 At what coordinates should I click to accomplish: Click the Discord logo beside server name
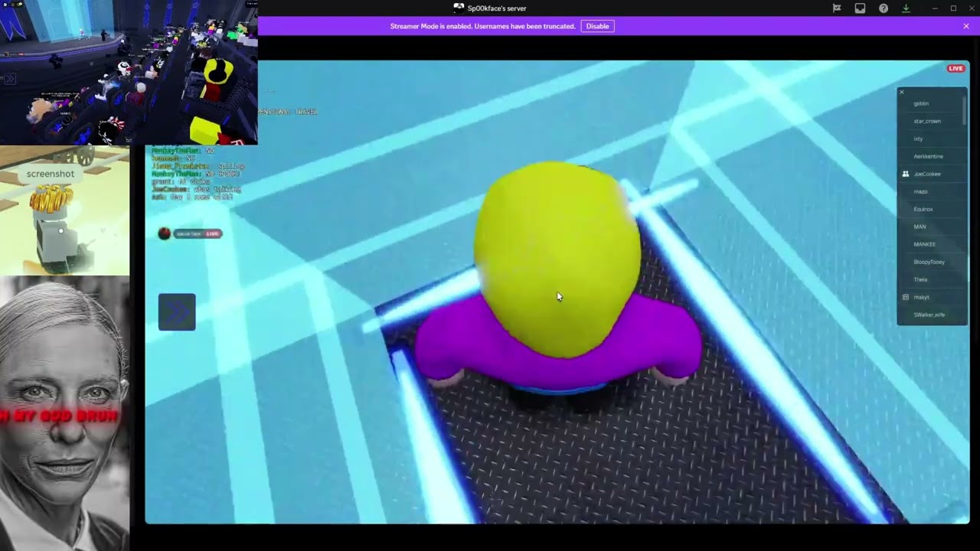pyautogui.click(x=459, y=8)
